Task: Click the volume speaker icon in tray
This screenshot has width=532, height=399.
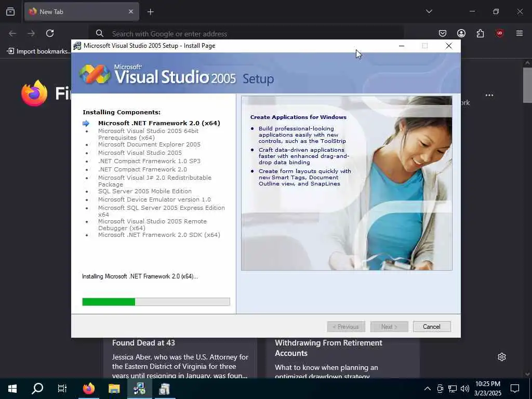Action: click(465, 389)
